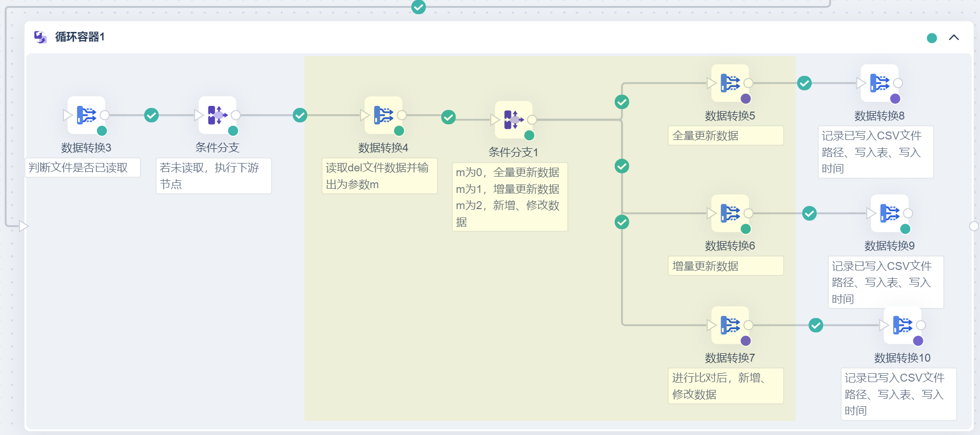The image size is (980, 435).
Task: Click the 数据转换9 node label
Action: pos(890,246)
